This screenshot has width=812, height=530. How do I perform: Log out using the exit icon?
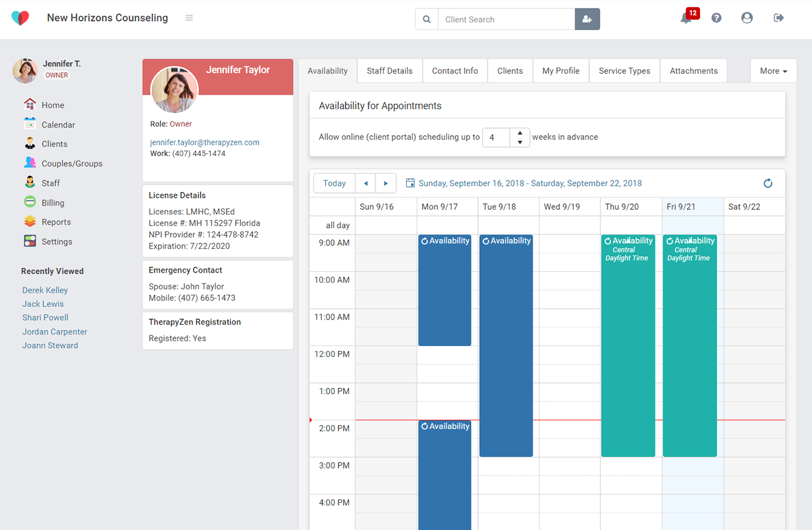point(778,17)
